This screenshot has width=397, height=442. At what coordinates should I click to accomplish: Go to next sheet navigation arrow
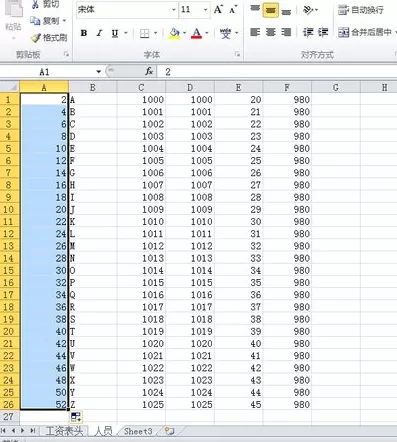click(23, 431)
